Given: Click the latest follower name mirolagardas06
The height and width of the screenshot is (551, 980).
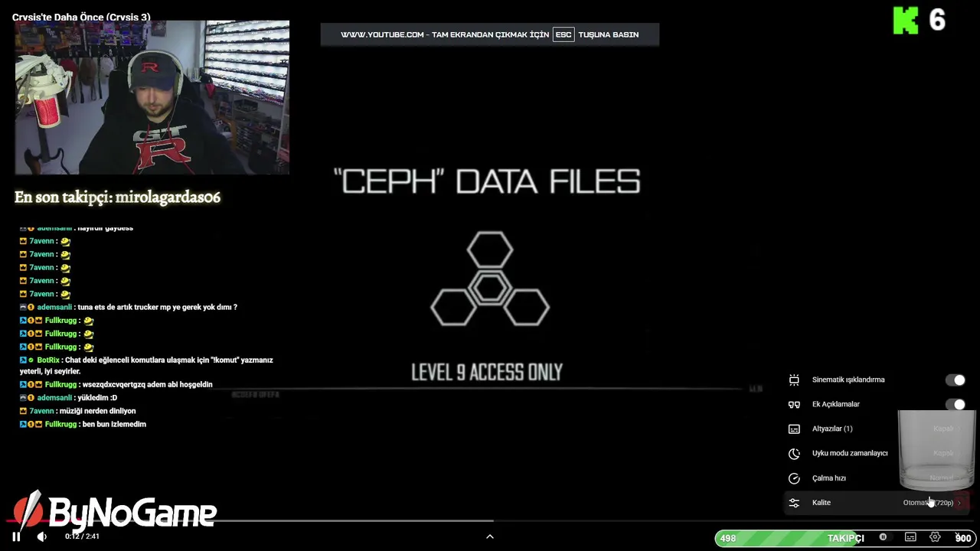Looking at the screenshot, I should click(168, 197).
